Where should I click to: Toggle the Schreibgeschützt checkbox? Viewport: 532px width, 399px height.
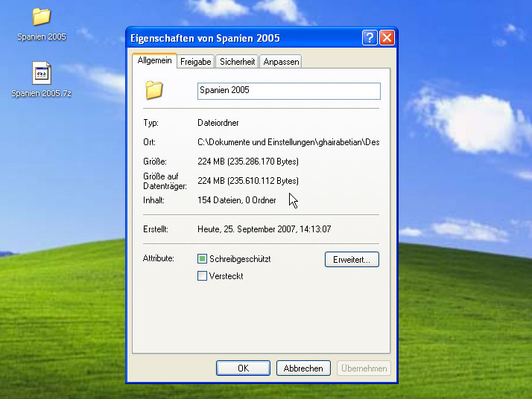tap(203, 259)
